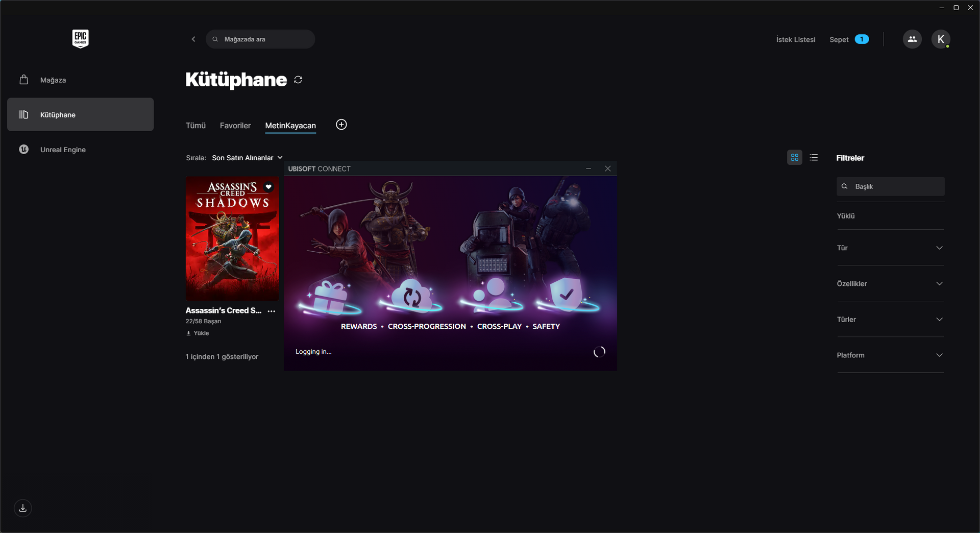Image resolution: width=980 pixels, height=533 pixels.
Task: Open İstek Listesi wishlist
Action: (796, 39)
